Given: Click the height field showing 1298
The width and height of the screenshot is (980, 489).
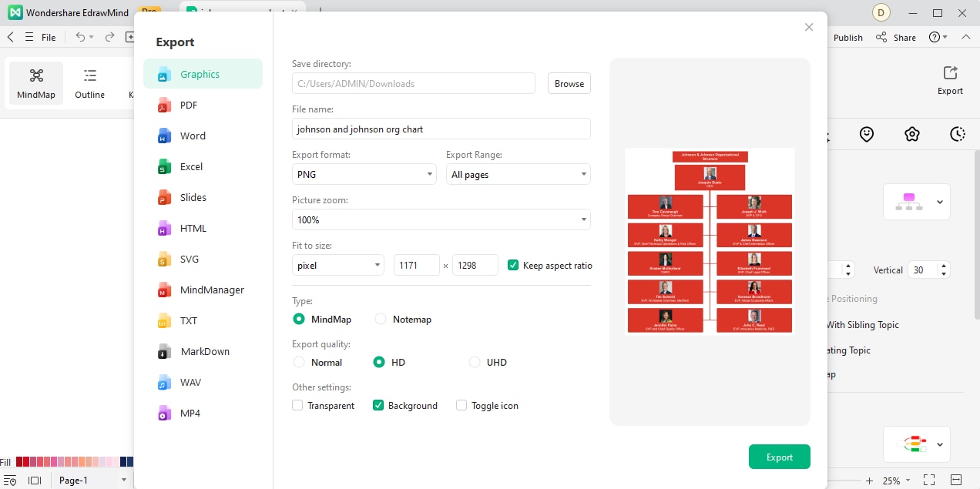Looking at the screenshot, I should [475, 265].
